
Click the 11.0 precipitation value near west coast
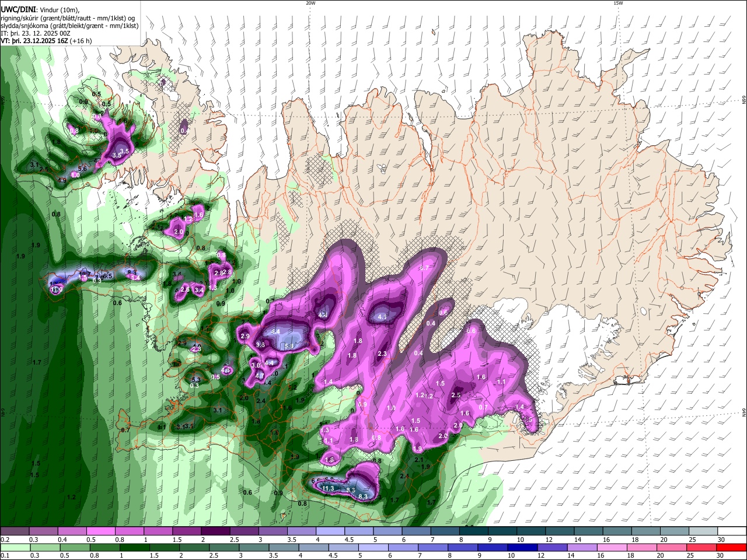tap(57, 289)
